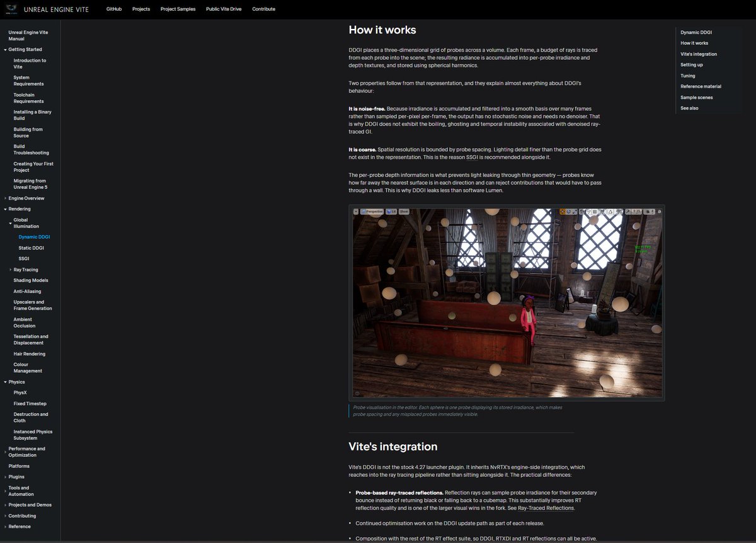
Task: Open the Fixed Timestep page
Action: [x=30, y=404]
